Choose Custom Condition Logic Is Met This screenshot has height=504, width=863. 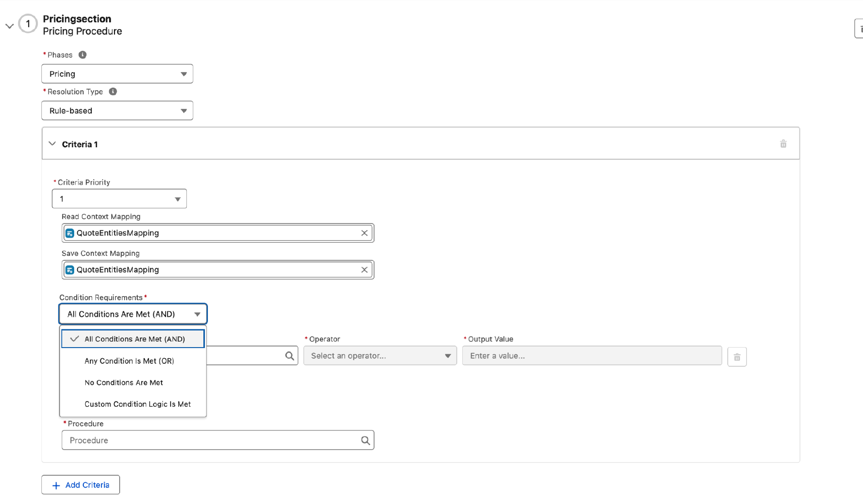pos(137,405)
